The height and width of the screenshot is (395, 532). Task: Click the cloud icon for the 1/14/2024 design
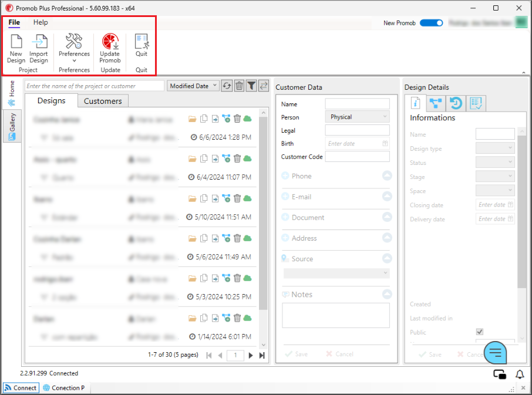tap(248, 318)
